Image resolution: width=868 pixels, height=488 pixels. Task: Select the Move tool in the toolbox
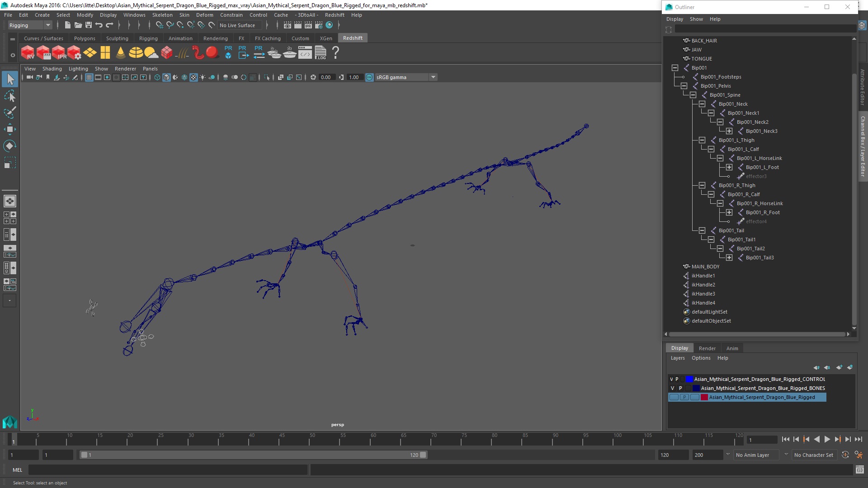click(9, 129)
